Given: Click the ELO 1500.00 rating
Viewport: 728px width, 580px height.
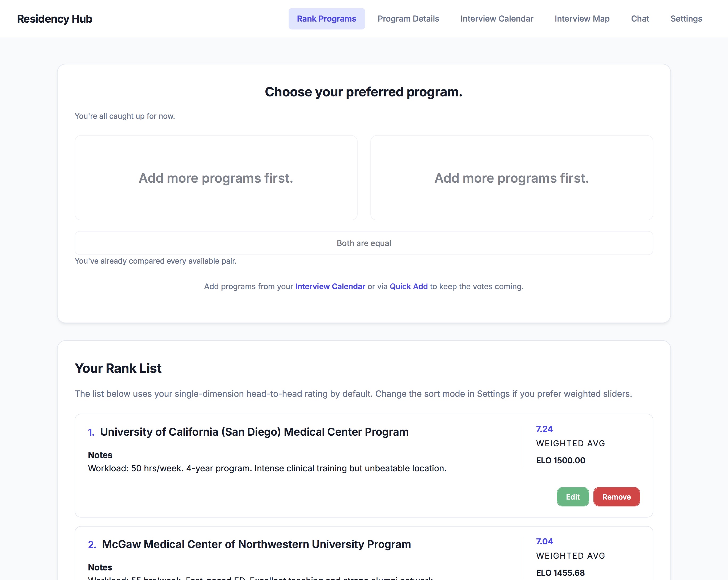Looking at the screenshot, I should tap(560, 460).
